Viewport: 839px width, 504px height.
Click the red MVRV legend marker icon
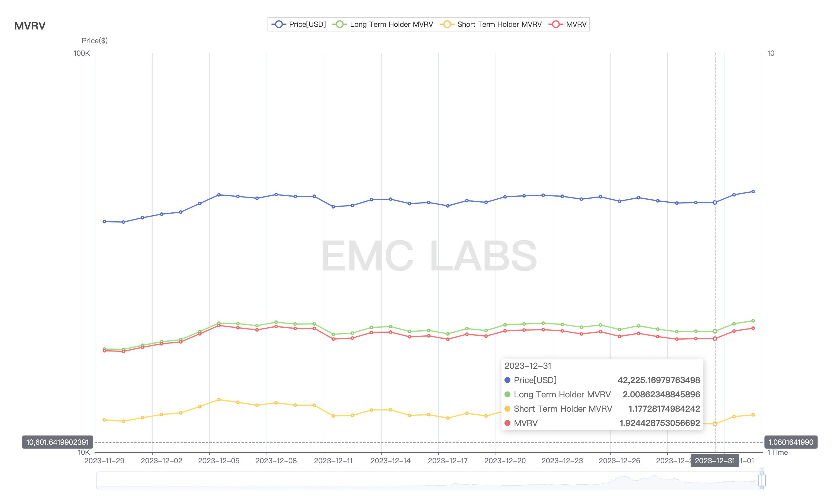click(555, 24)
